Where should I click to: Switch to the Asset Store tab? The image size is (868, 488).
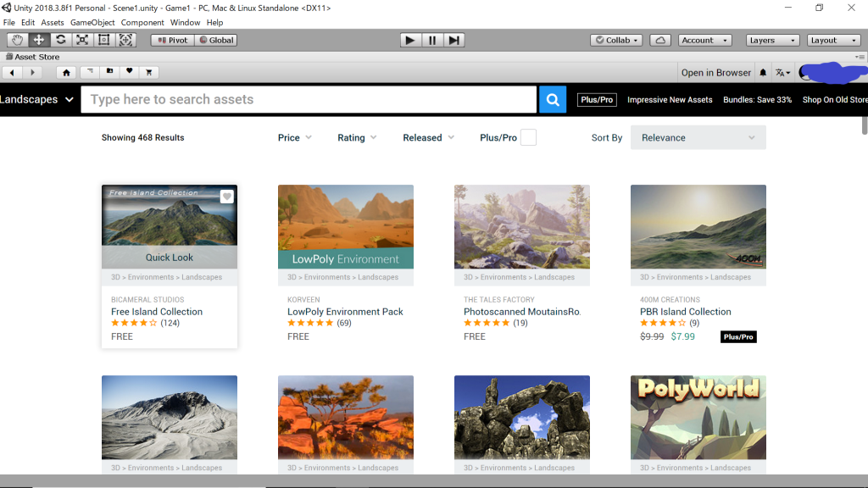(32, 57)
